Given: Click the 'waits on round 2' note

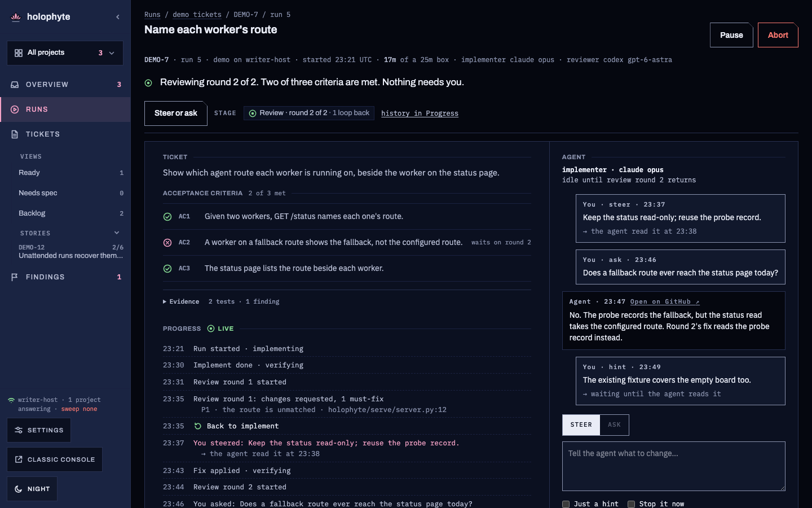Looking at the screenshot, I should click(501, 243).
